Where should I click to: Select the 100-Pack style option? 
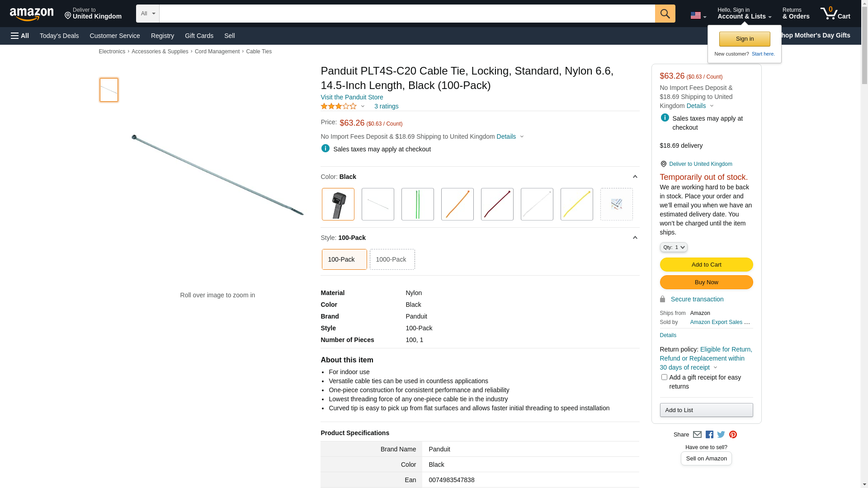pyautogui.click(x=344, y=259)
